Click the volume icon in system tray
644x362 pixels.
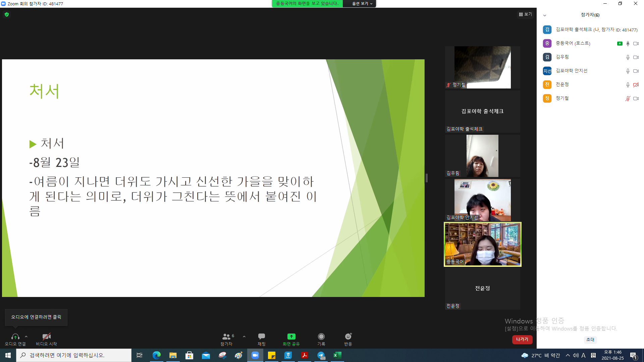576,355
